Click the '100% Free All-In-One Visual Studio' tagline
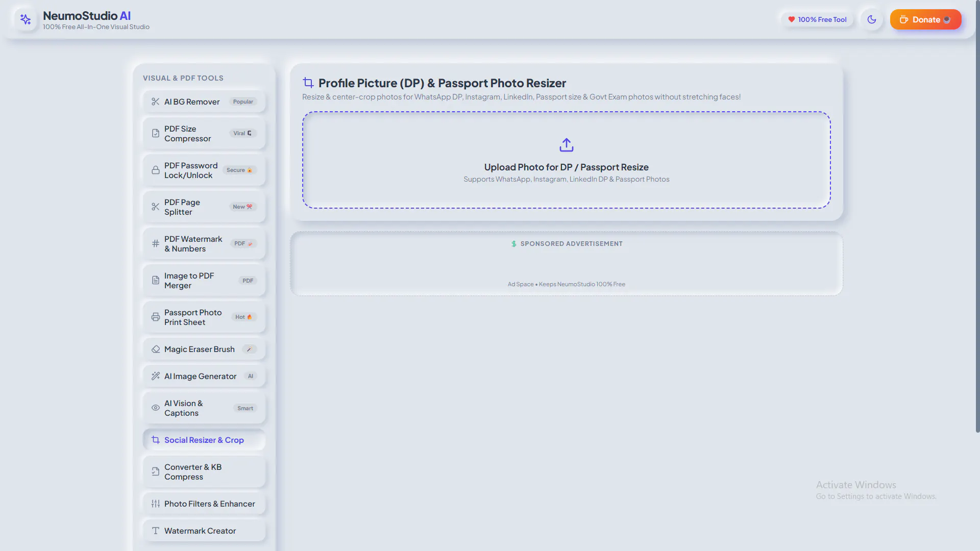Viewport: 980px width, 551px height. click(96, 27)
